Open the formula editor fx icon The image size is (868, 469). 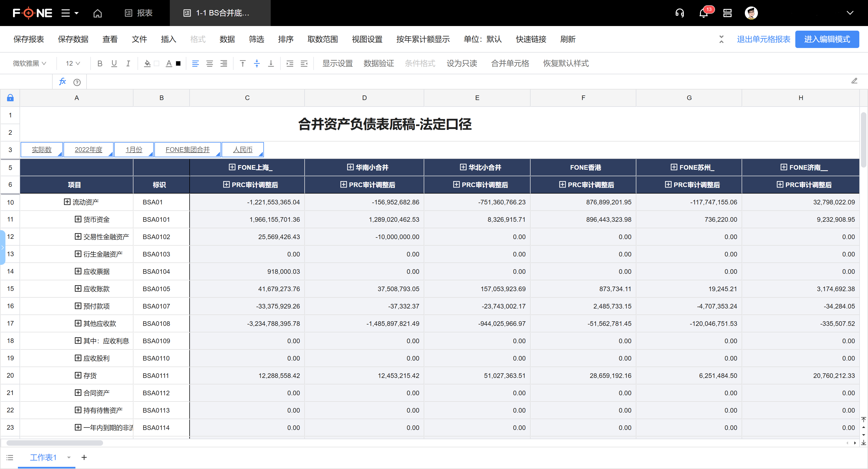(x=62, y=82)
